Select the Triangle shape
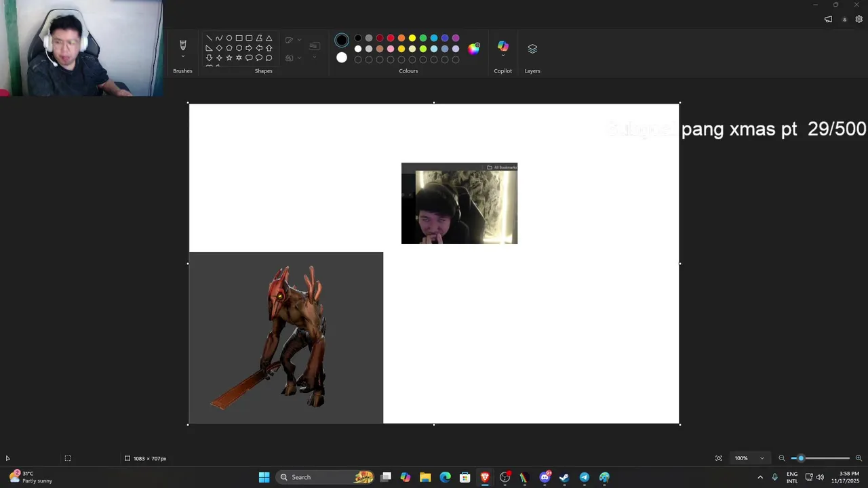Image resolution: width=868 pixels, height=488 pixels. pyautogui.click(x=269, y=38)
